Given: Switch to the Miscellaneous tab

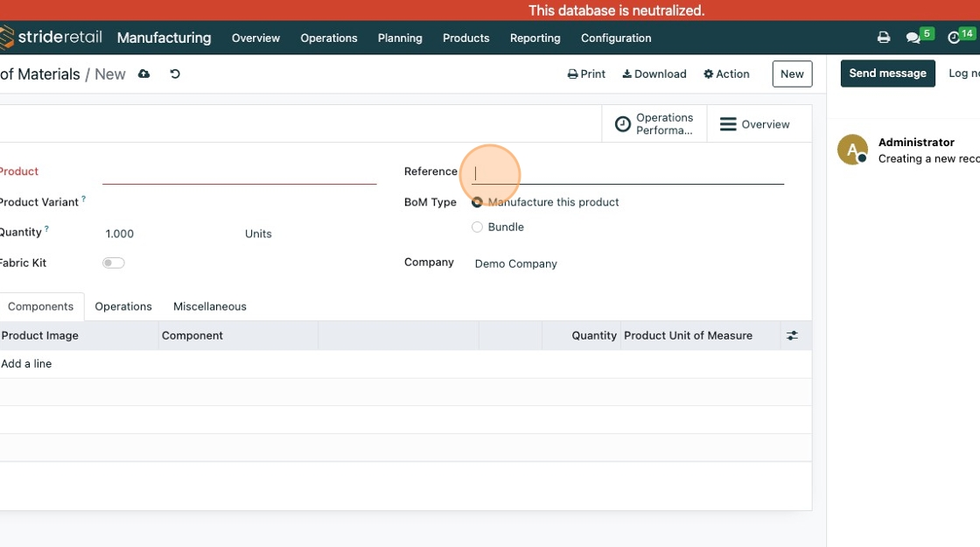Looking at the screenshot, I should tap(210, 306).
